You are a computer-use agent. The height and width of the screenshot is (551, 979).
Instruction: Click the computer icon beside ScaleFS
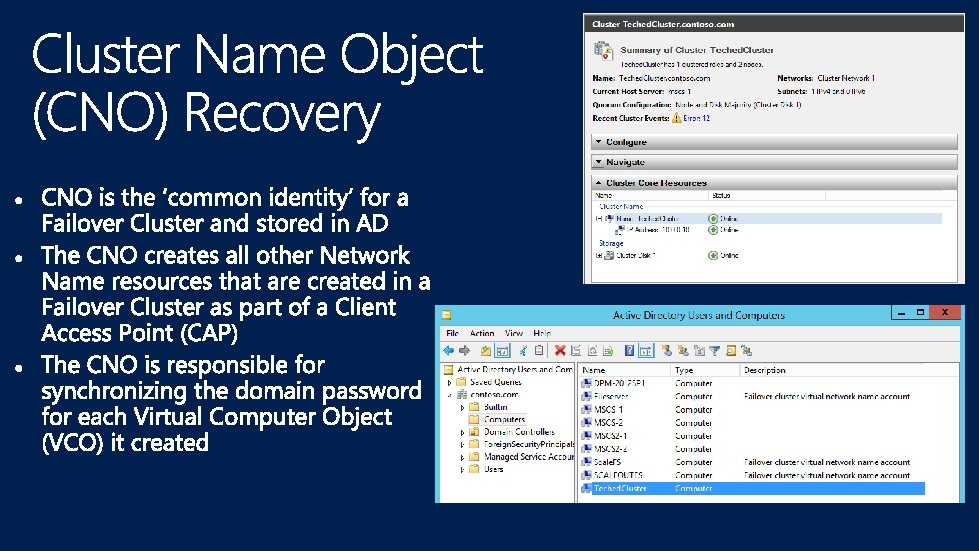coord(586,462)
